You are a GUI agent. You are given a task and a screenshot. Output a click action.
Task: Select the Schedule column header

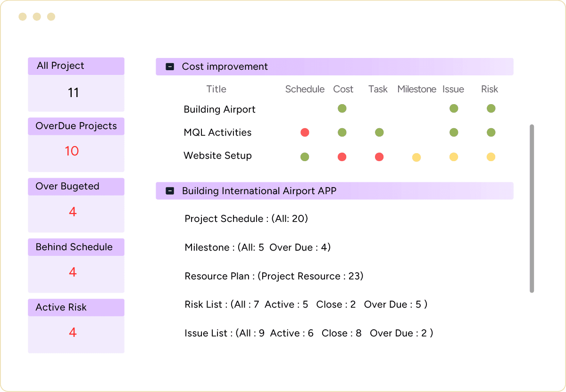click(305, 89)
